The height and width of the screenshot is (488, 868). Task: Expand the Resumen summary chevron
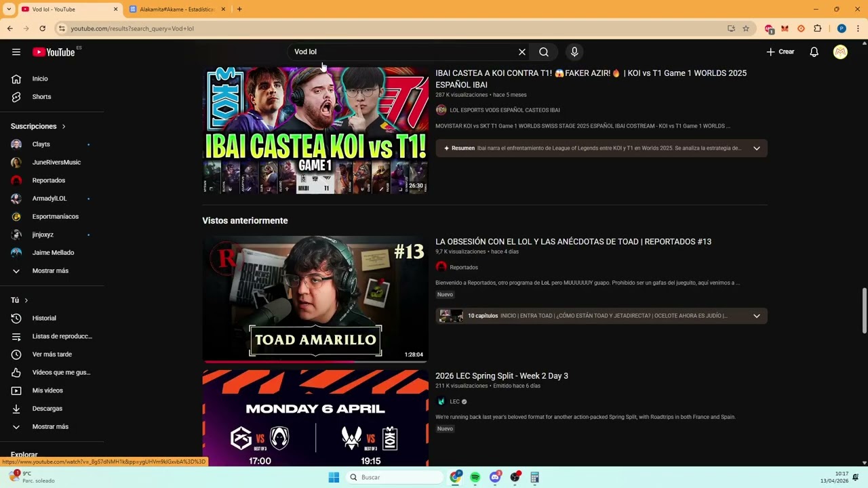pos(757,148)
